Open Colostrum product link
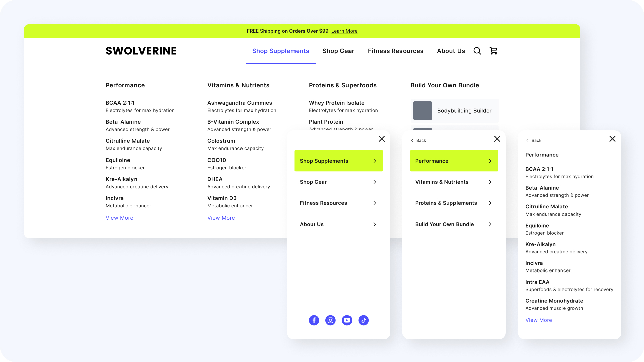 click(235, 144)
